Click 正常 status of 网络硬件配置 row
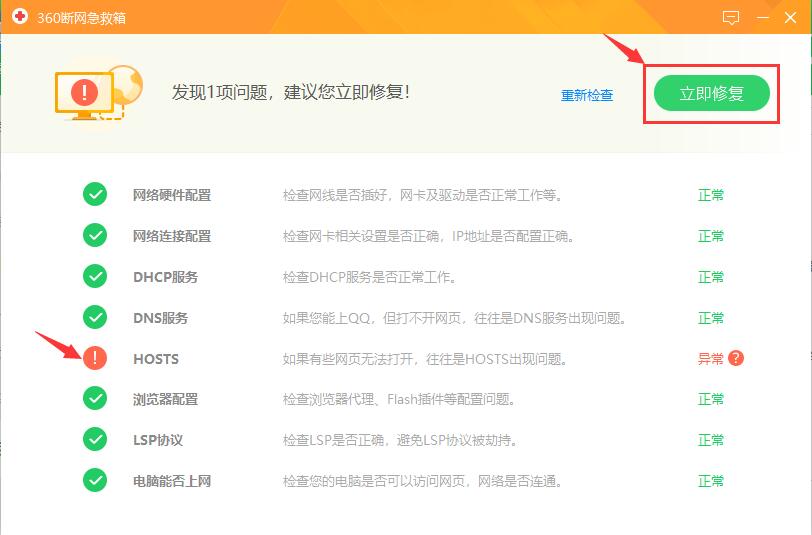The image size is (812, 535). click(x=710, y=195)
